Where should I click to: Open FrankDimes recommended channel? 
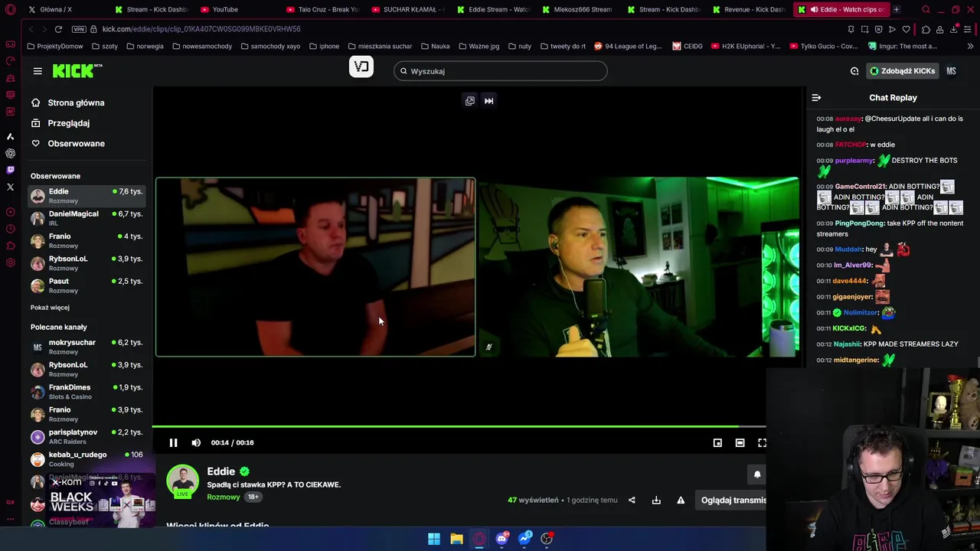tap(87, 392)
